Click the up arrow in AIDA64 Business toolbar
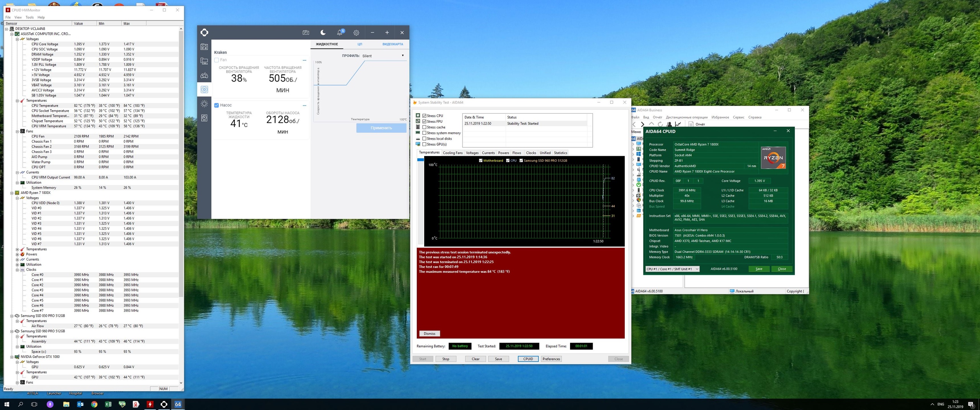The width and height of the screenshot is (980, 410). (x=652, y=124)
